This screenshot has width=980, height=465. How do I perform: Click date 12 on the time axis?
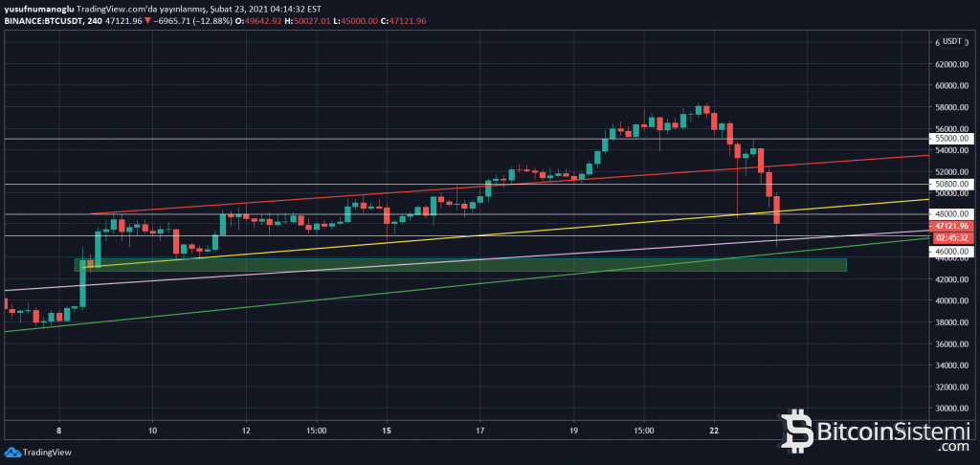coord(246,431)
